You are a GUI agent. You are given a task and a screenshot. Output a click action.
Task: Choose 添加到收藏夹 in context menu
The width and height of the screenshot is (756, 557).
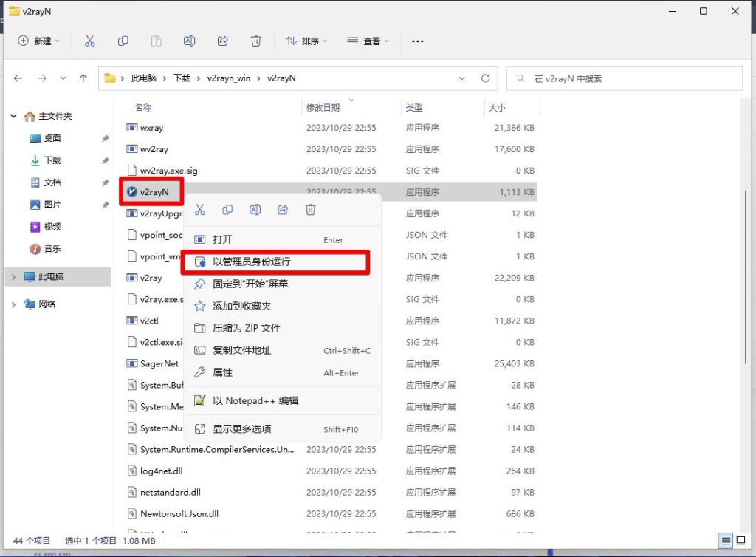(x=283, y=307)
